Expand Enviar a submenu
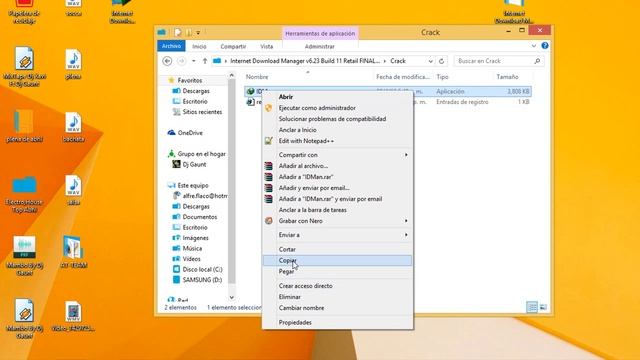This screenshot has width=640, height=360. [337, 235]
